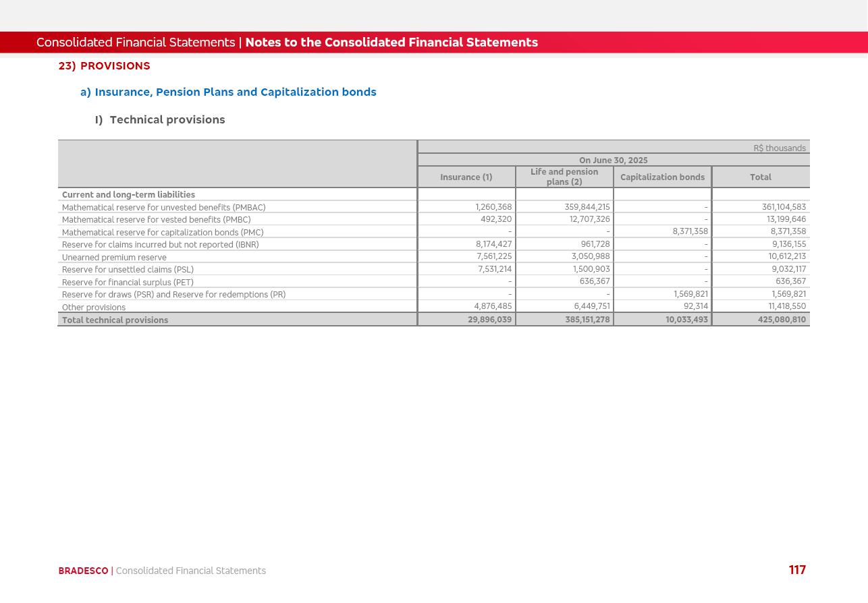868x603 pixels.
Task: Click page number 117 in footer
Action: 797,571
